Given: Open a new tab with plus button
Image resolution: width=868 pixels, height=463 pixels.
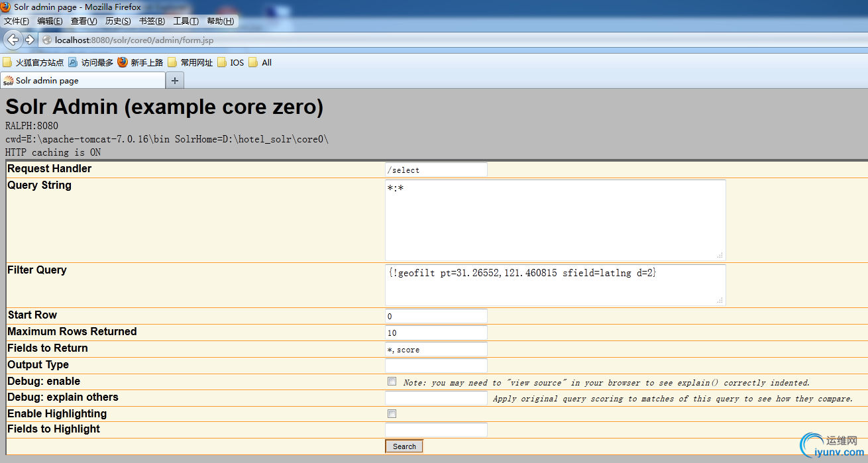Looking at the screenshot, I should point(175,80).
